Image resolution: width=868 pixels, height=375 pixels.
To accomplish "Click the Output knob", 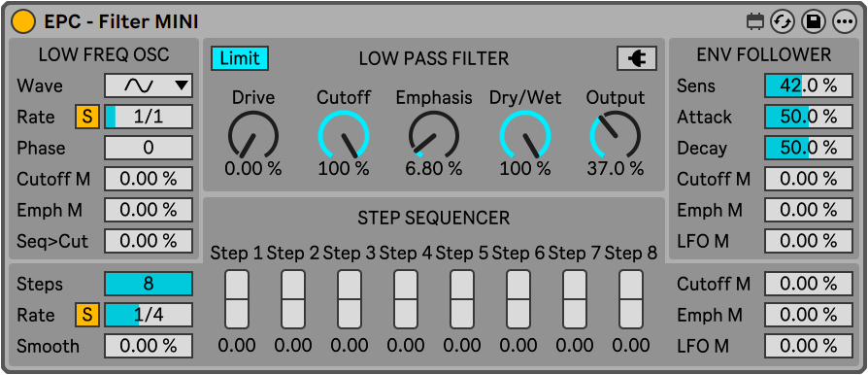I will (616, 135).
